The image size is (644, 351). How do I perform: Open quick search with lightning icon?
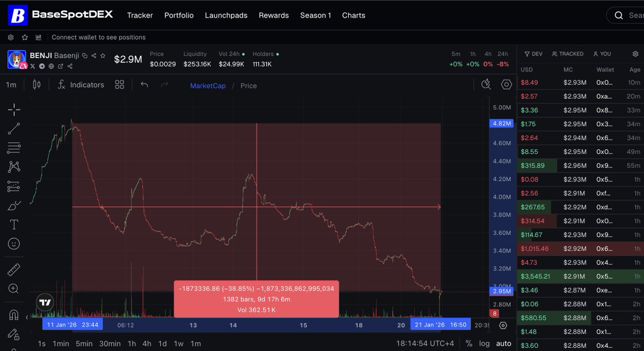tap(486, 84)
